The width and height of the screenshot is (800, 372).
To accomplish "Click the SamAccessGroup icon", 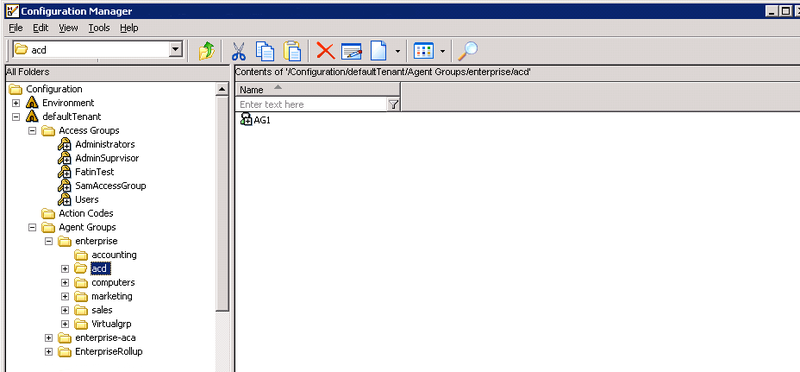I will (x=64, y=186).
